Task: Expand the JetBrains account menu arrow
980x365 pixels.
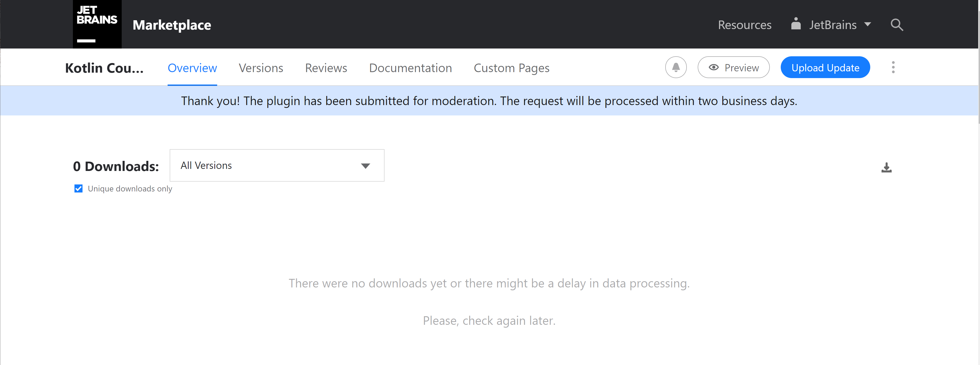Action: pos(867,24)
